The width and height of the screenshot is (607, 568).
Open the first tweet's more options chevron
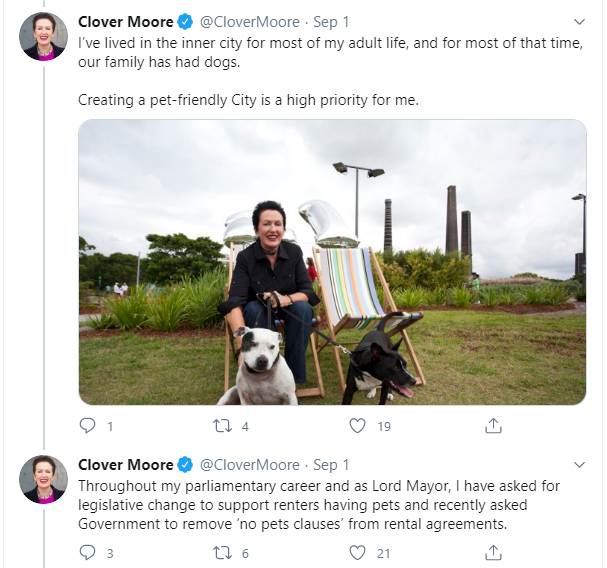tap(579, 21)
